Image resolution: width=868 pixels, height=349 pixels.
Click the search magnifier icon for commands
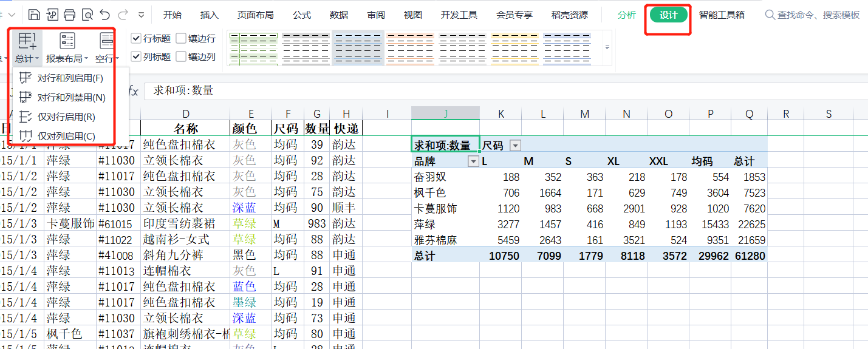770,15
